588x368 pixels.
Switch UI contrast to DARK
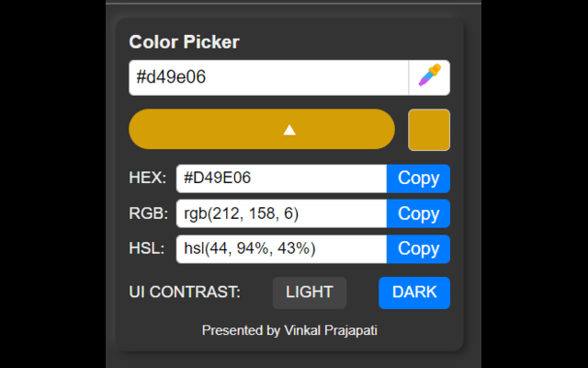(x=414, y=293)
